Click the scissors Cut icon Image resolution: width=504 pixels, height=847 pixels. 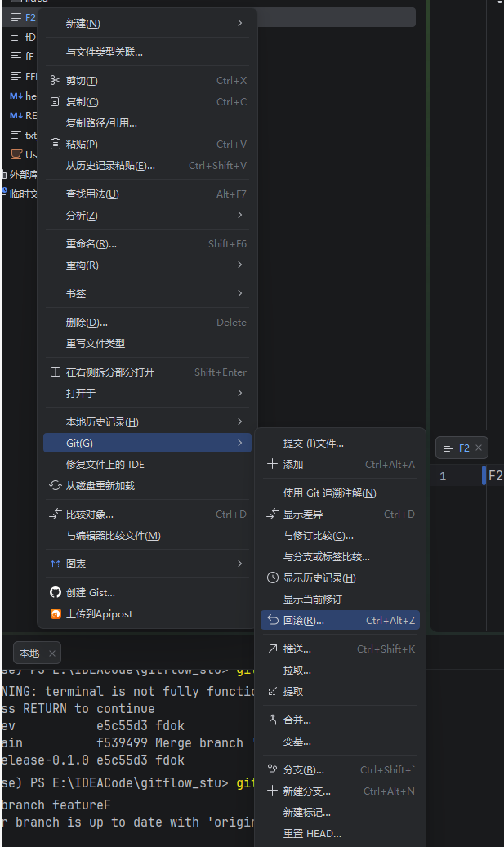click(55, 81)
